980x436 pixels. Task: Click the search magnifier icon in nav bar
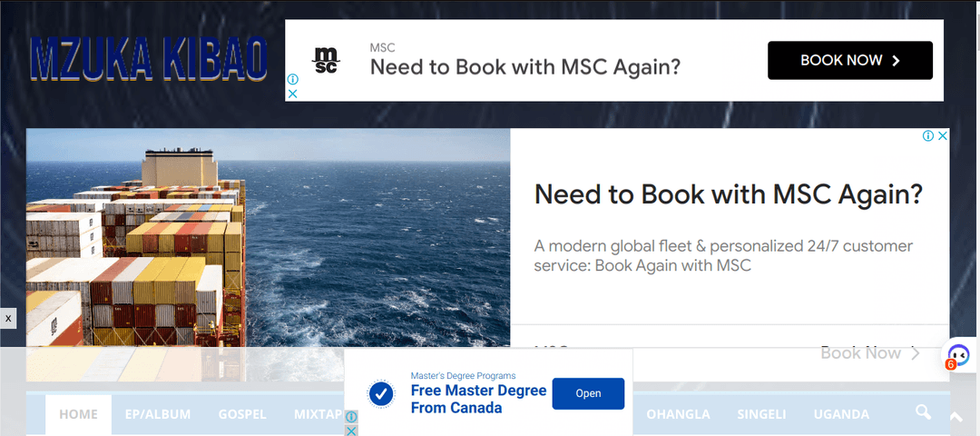[x=923, y=411]
